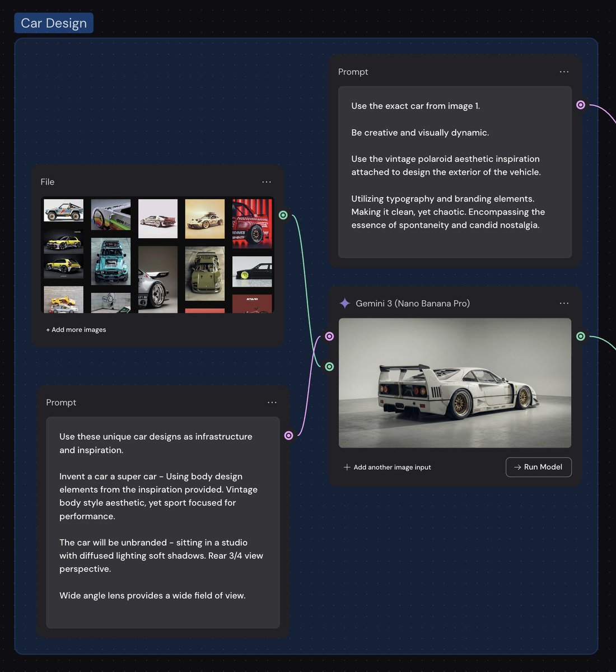This screenshot has height=672, width=616.
Task: Click 'Wide angle lens provides' sentence
Action: pos(152,595)
